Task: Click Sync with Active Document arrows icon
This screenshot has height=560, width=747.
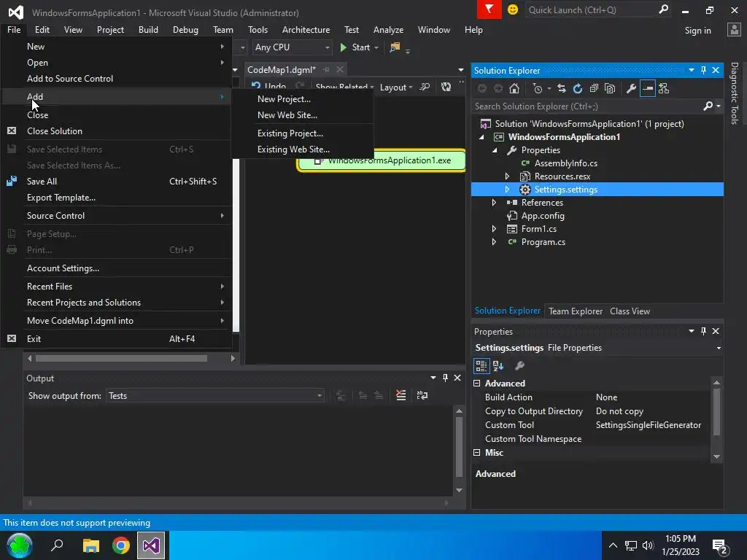Action: pos(562,88)
